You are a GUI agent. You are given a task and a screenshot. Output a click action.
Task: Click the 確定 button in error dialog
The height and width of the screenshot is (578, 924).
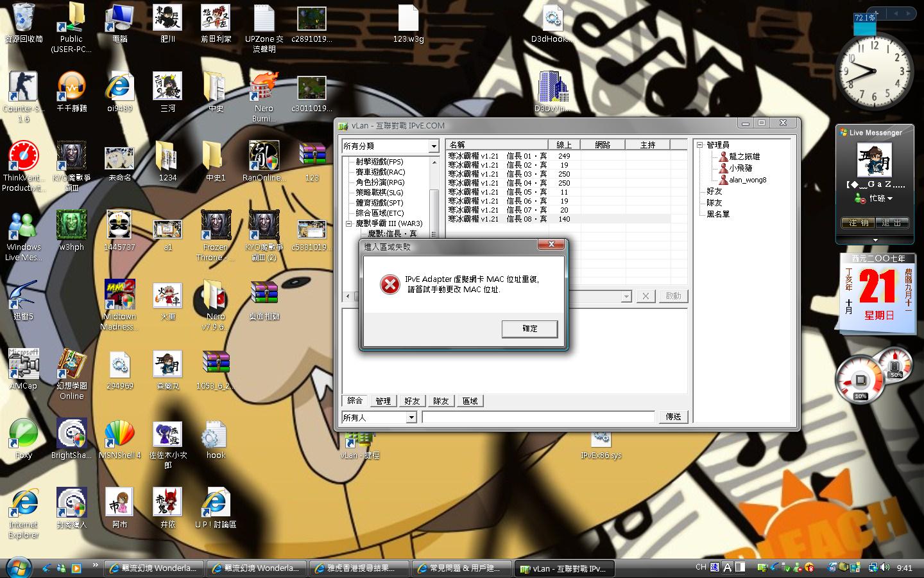point(529,329)
